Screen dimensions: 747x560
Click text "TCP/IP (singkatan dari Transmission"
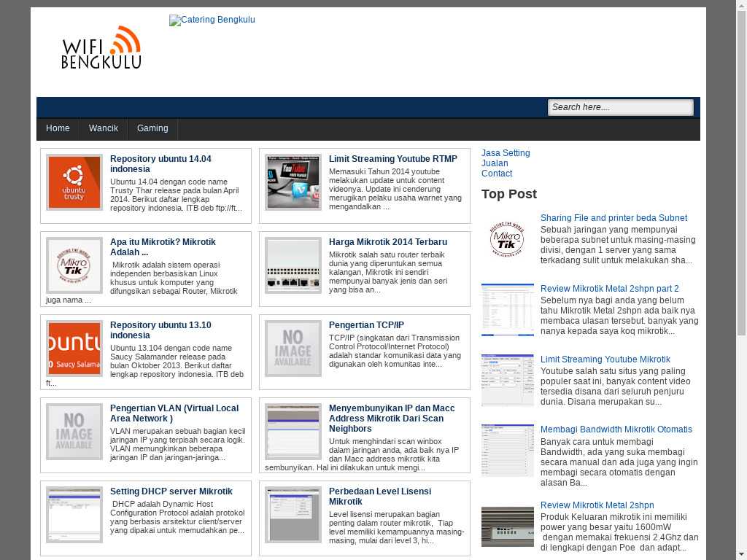tap(394, 338)
